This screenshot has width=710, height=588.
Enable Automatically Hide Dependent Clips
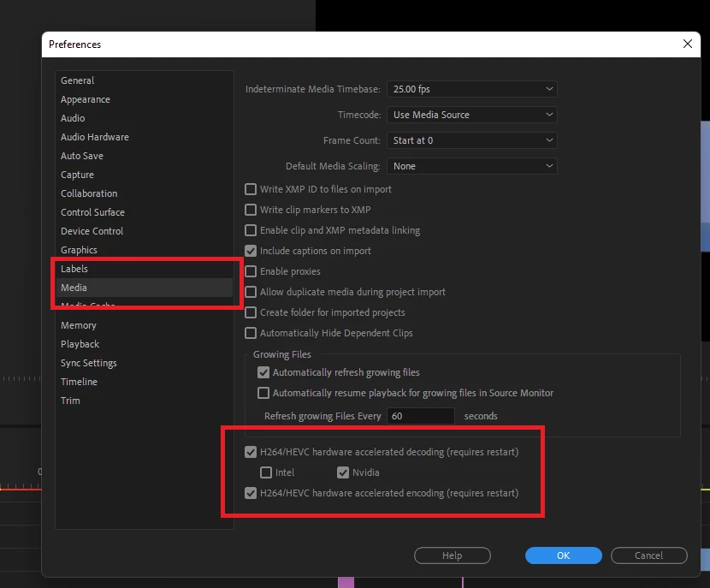coord(251,333)
